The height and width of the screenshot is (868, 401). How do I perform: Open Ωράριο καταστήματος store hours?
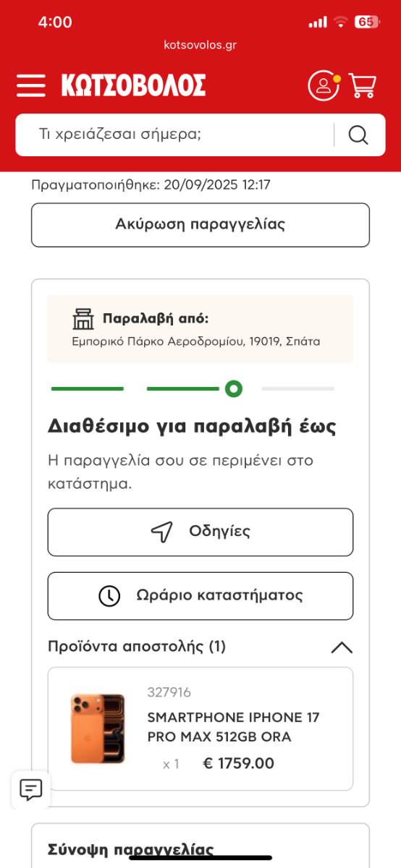[x=200, y=595]
